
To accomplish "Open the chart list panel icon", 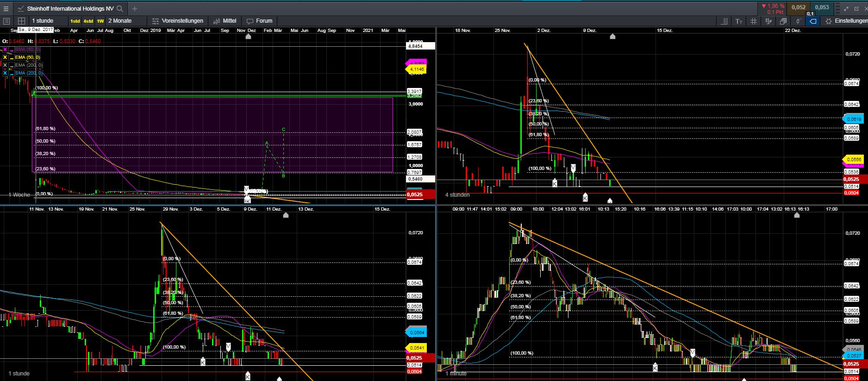I will coord(6,21).
